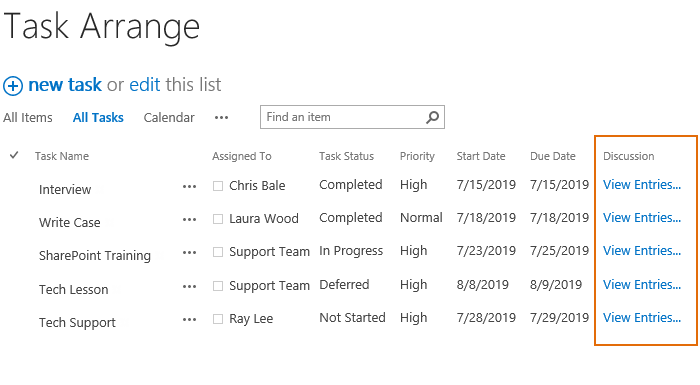Switch to the Calendar view
This screenshot has height=385, width=700.
point(169,118)
